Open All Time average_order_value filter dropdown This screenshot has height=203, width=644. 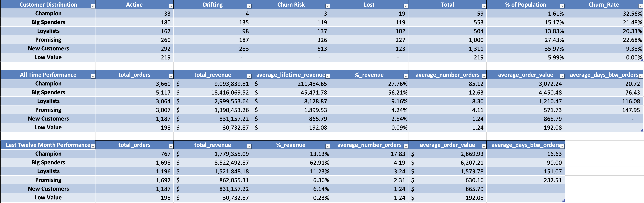562,76
